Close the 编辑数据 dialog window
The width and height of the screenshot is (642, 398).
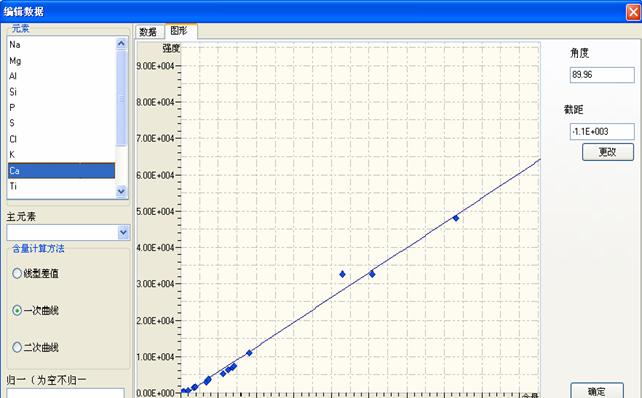coord(633,12)
